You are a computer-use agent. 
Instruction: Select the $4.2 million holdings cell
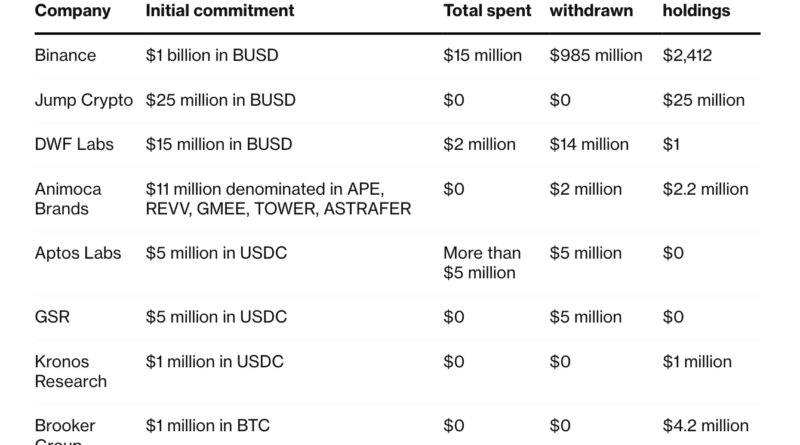click(x=705, y=426)
